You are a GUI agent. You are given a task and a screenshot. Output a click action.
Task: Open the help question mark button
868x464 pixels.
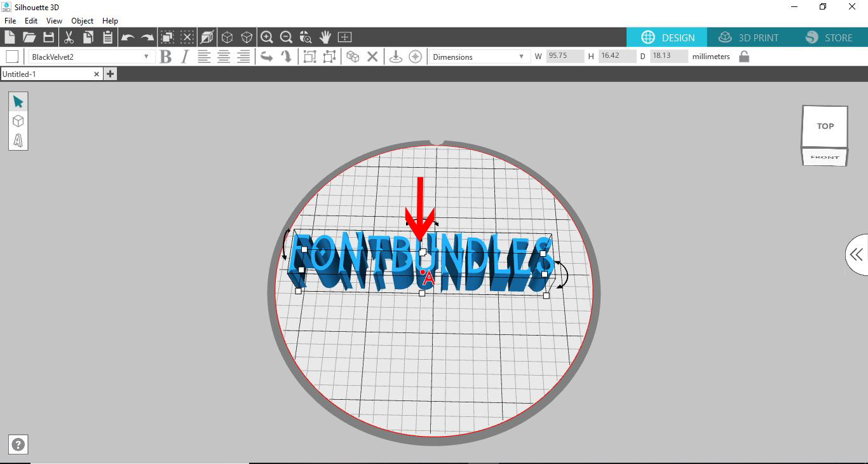pos(18,445)
